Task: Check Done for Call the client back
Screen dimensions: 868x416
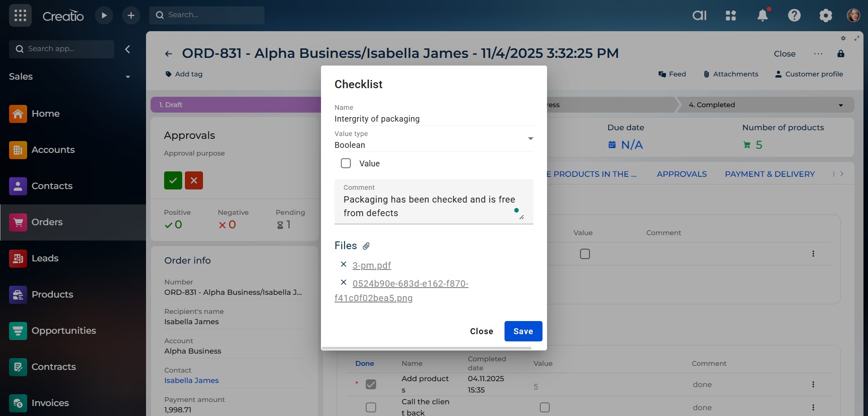Action: [x=371, y=407]
